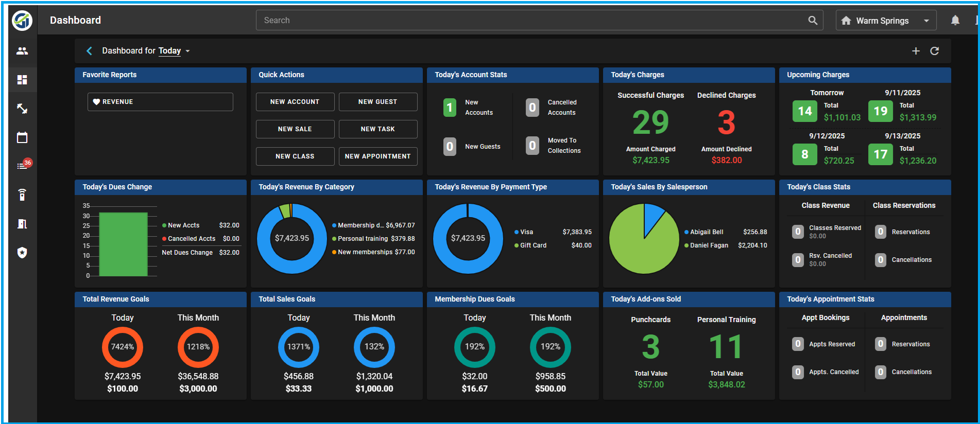Click the NEW SALE button
Image resolution: width=980 pixels, height=424 pixels.
(295, 129)
